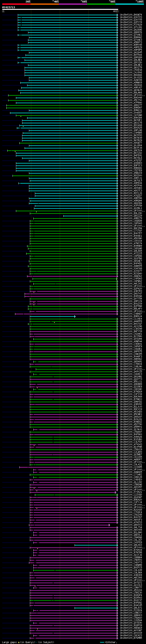Viewport: 146px width, 644px height.
Task: Select hit UniRef100_Q81HN1
Action: pos(131,376)
